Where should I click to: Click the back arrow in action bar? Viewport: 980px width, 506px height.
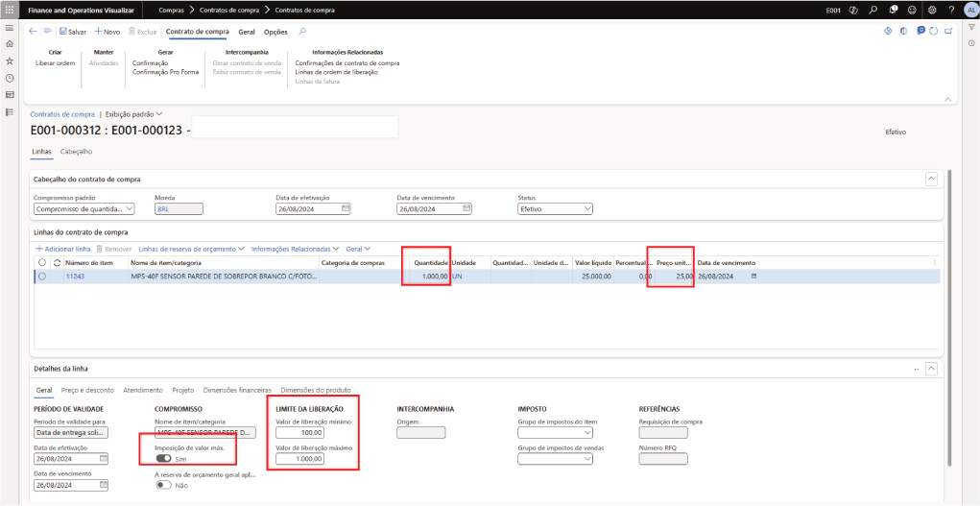[34, 31]
